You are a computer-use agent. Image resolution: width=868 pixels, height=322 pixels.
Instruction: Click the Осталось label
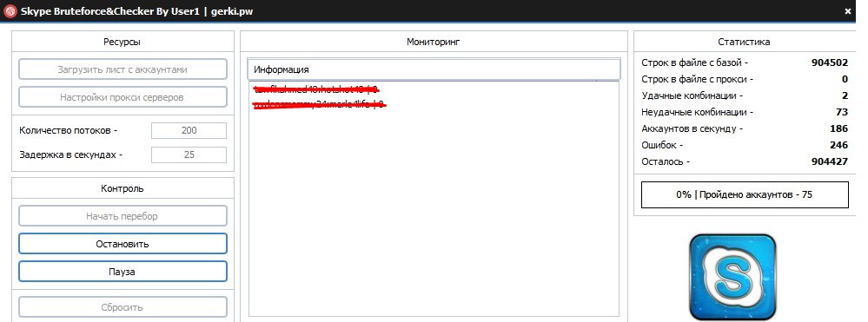click(666, 162)
